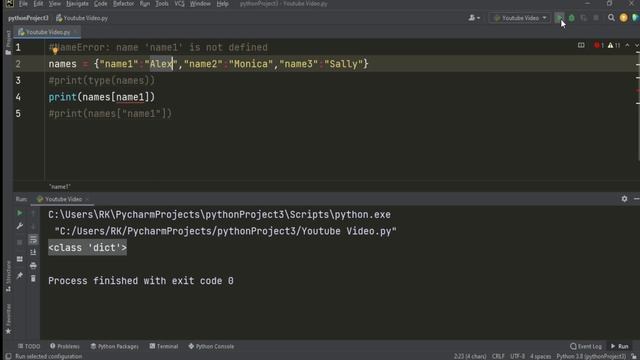Rerun program with green play in Run panel
Screen dimensions: 640x360
point(19,213)
